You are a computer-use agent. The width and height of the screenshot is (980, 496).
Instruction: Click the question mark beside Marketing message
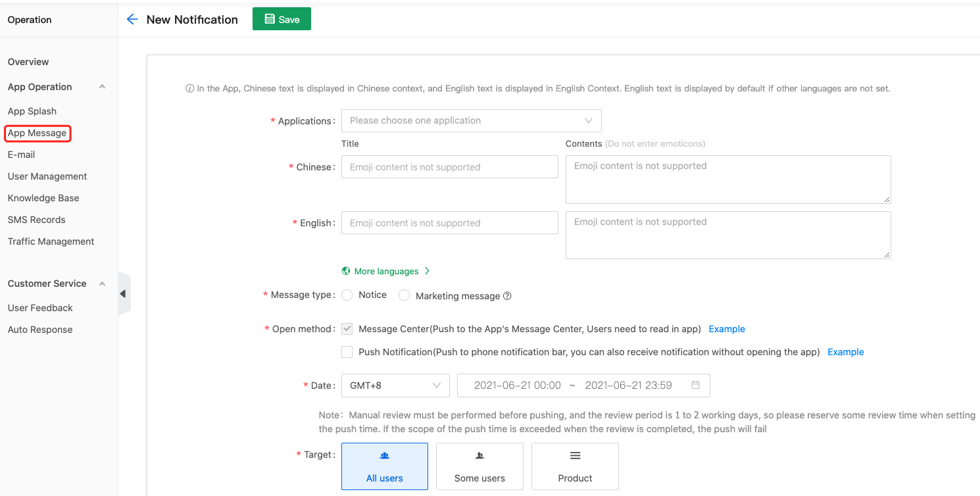point(506,295)
